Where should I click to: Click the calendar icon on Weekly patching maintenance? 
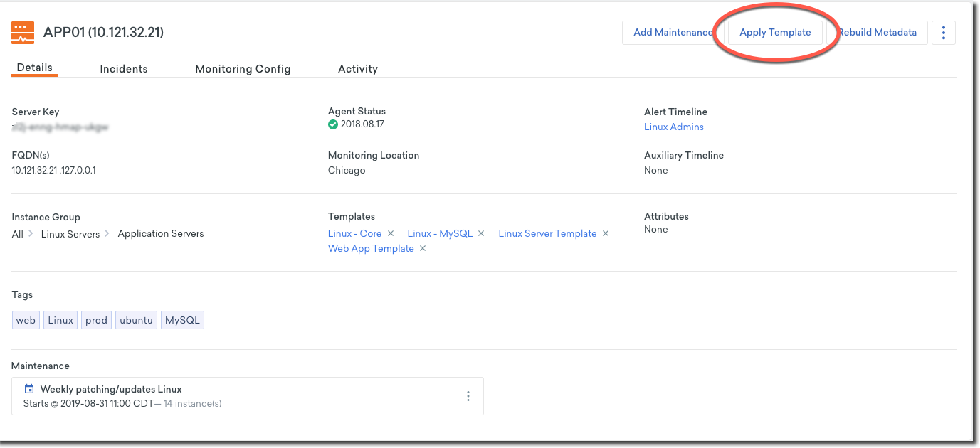[x=28, y=388]
